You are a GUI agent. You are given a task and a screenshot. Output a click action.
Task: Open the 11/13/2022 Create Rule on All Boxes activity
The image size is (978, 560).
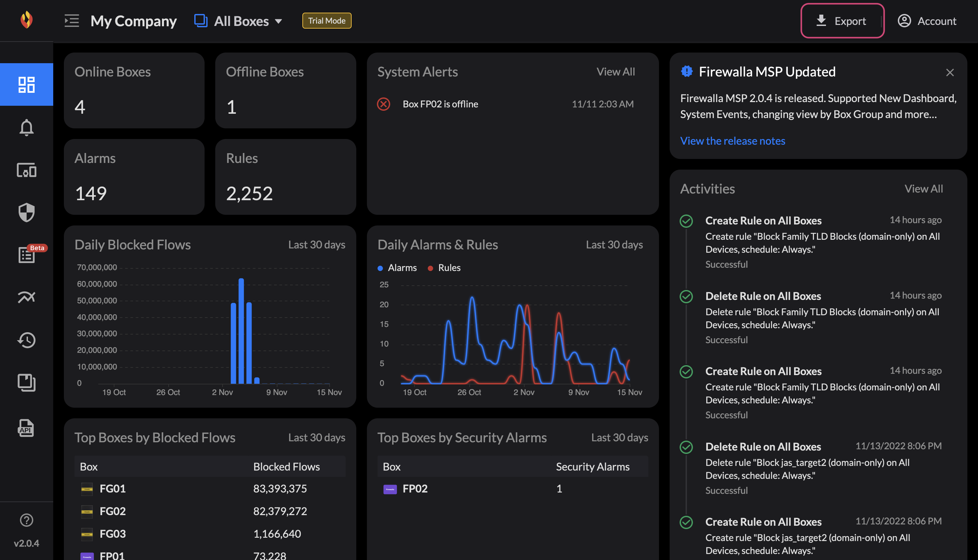pyautogui.click(x=811, y=536)
